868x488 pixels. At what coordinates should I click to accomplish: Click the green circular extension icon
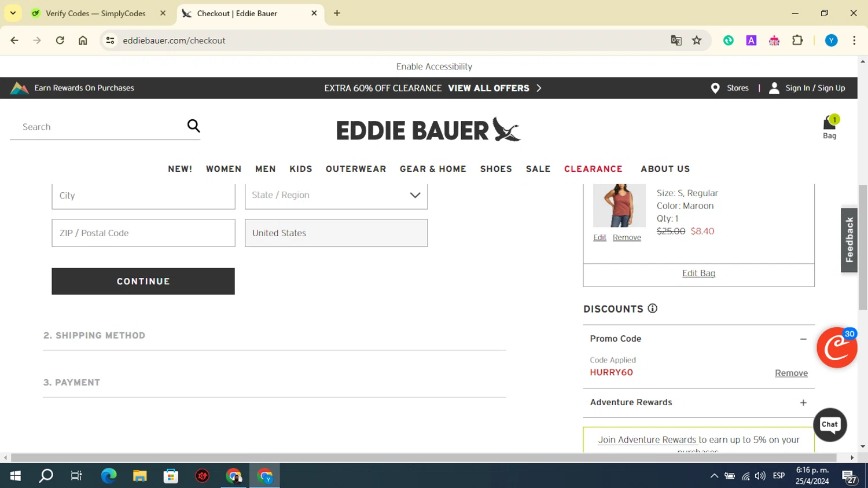729,41
